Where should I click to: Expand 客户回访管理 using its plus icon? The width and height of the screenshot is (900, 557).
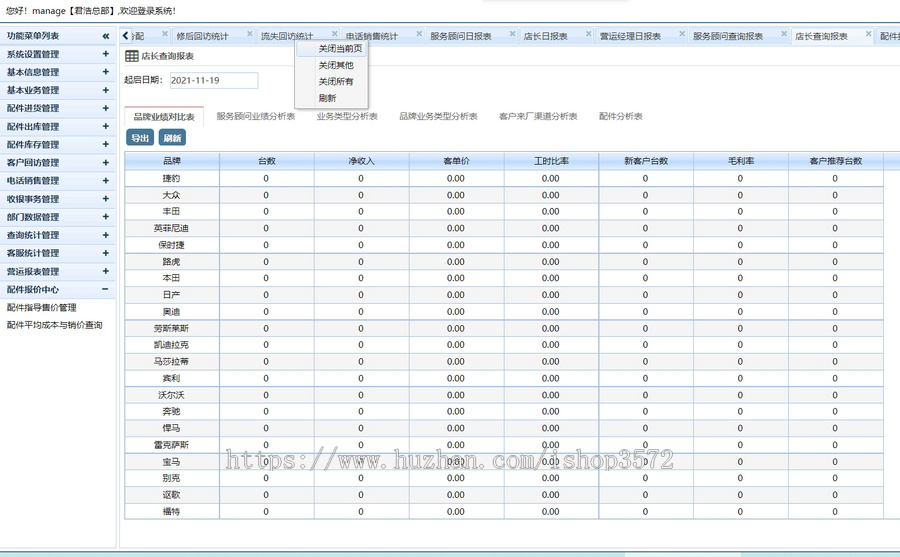click(106, 163)
